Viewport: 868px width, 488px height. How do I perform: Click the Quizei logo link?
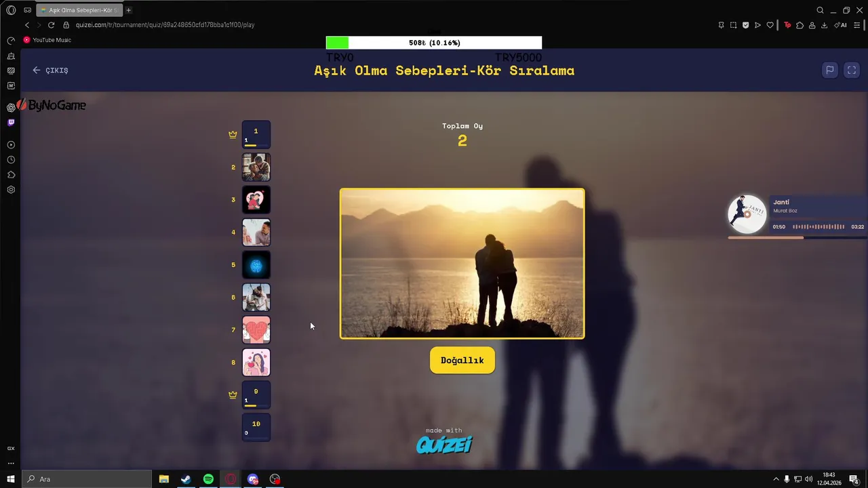444,445
